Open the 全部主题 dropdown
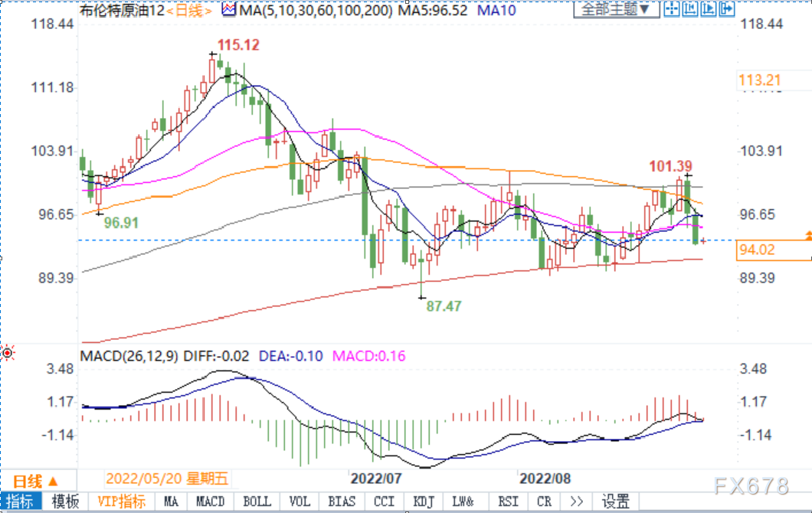The image size is (812, 513). tap(616, 8)
